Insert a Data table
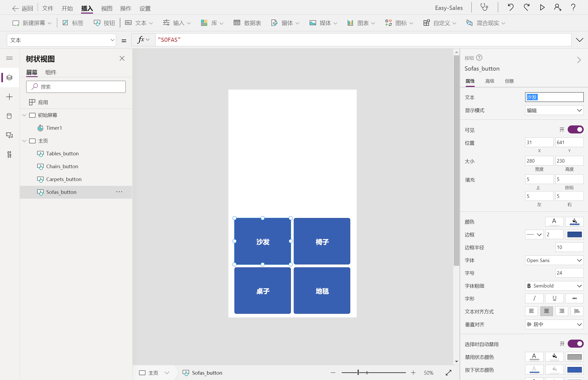The image size is (588, 380). [x=247, y=23]
